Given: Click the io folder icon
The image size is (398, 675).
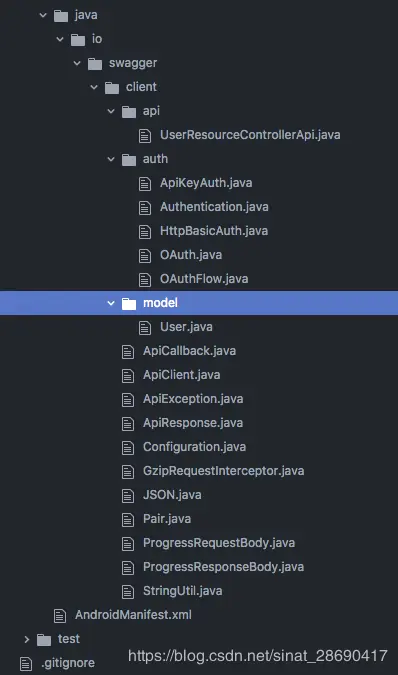Looking at the screenshot, I should click(x=78, y=40).
